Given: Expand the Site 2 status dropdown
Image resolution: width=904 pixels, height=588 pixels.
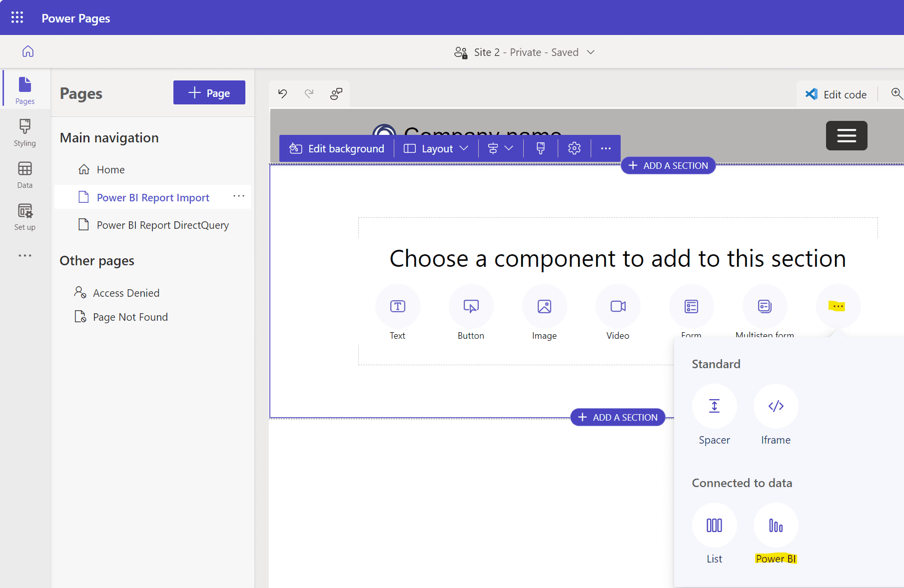Looking at the screenshot, I should click(x=591, y=52).
